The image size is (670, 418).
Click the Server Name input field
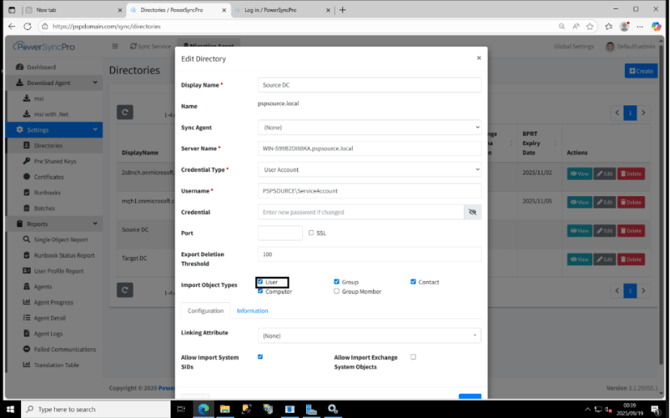click(370, 148)
